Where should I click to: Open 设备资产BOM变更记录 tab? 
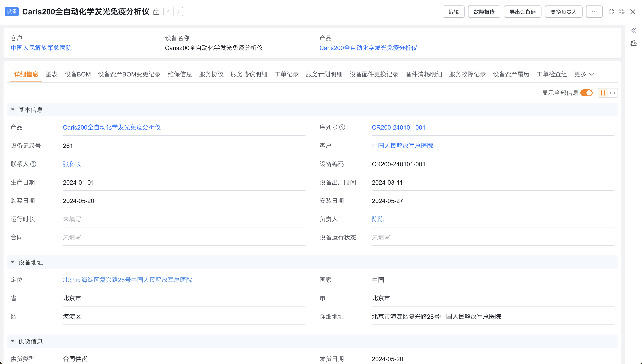click(x=129, y=74)
